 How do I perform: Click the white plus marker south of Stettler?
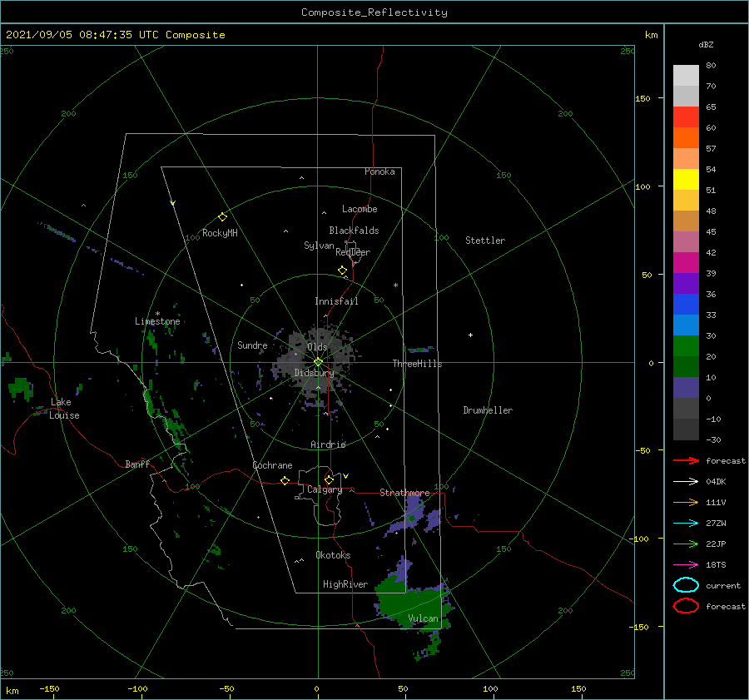click(x=470, y=335)
